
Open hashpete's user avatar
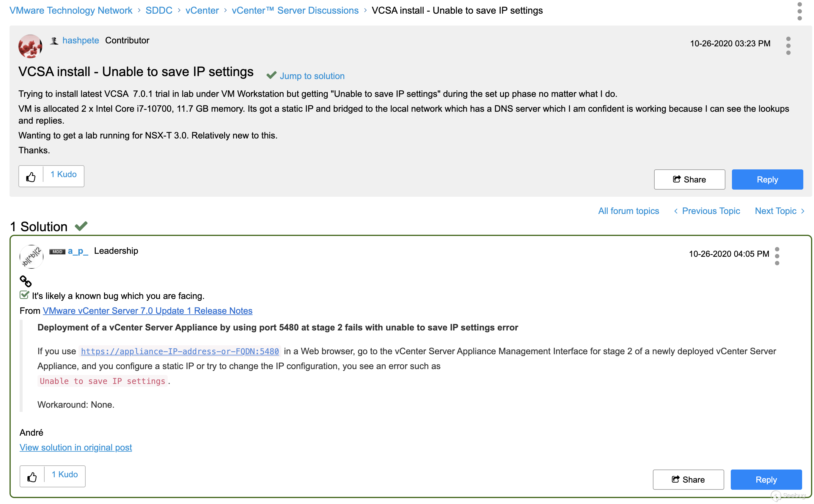pyautogui.click(x=30, y=46)
